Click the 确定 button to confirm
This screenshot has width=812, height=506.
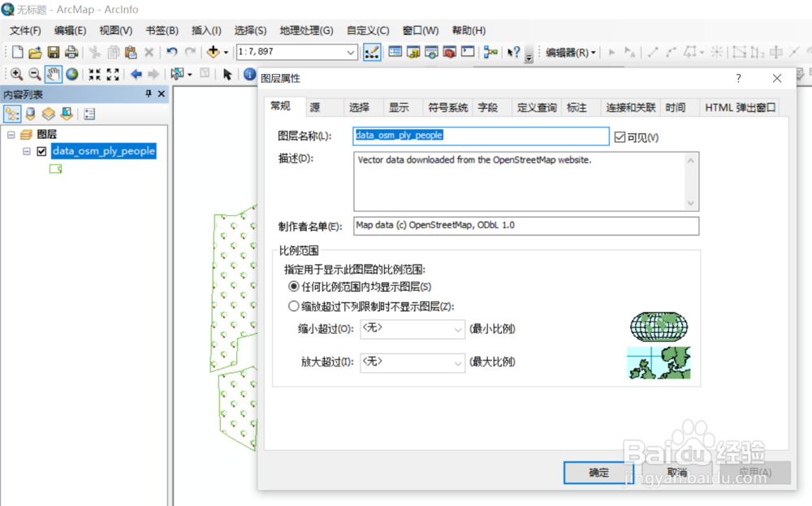(598, 473)
